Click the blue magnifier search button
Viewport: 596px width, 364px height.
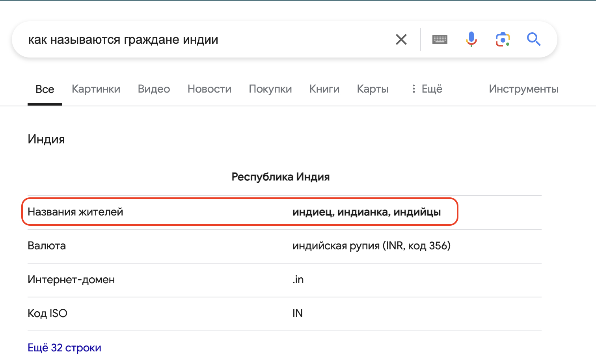[x=534, y=39]
